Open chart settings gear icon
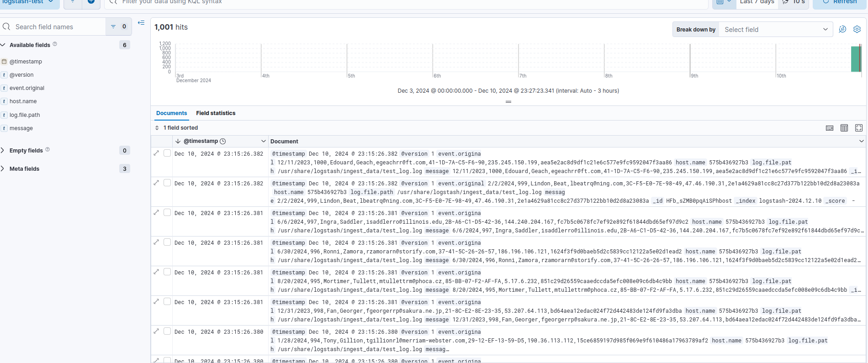868x363 pixels. click(x=857, y=29)
